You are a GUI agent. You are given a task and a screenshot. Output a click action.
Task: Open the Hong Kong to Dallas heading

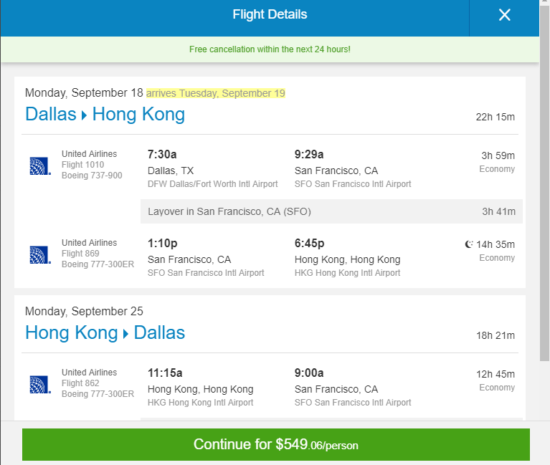(x=105, y=333)
